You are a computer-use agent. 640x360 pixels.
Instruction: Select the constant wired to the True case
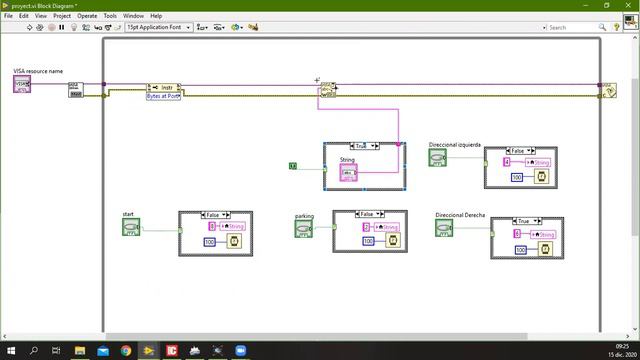tap(293, 166)
